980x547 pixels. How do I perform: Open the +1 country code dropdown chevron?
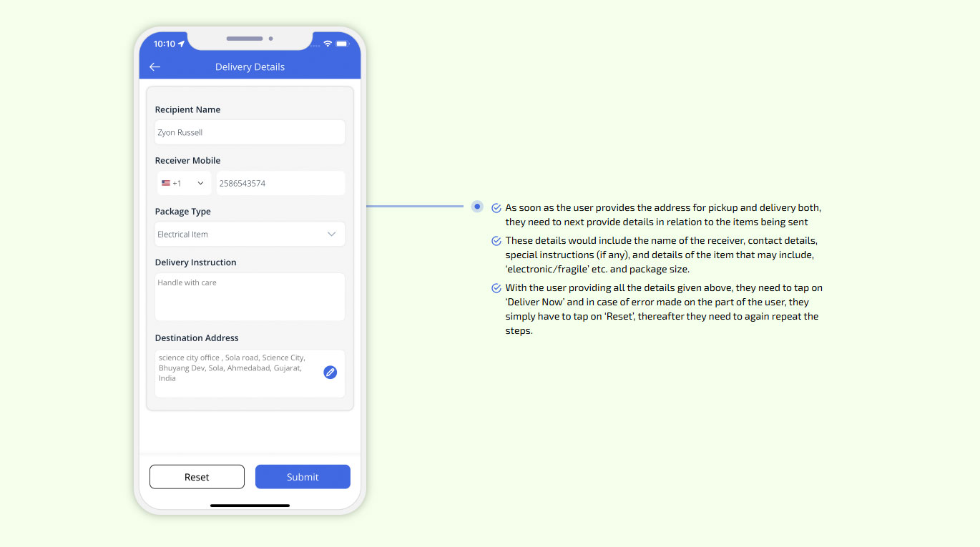coord(200,183)
